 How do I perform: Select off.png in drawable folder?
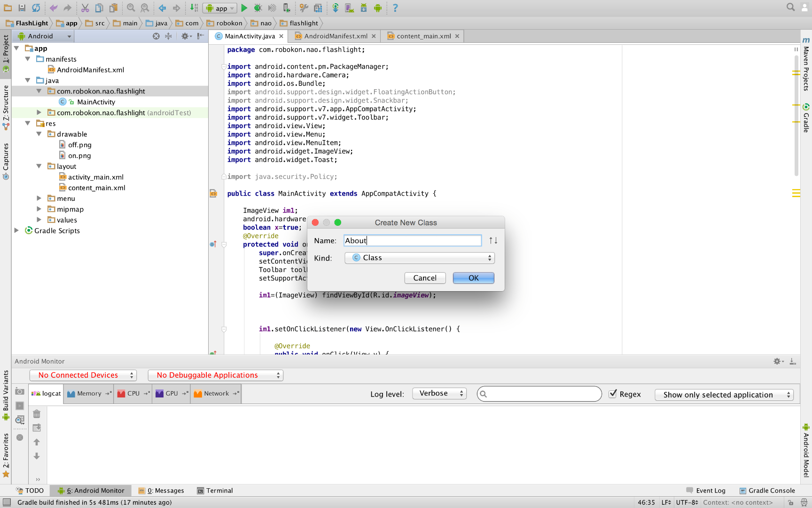click(x=79, y=145)
